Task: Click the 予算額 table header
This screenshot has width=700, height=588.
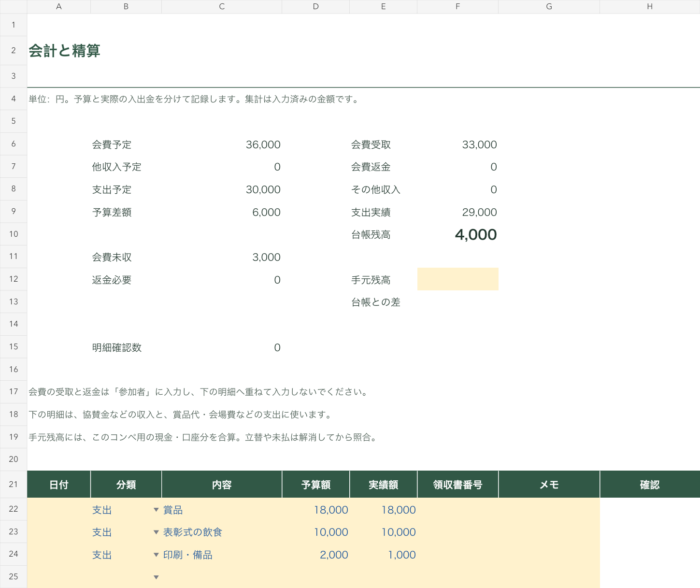Action: [x=316, y=485]
